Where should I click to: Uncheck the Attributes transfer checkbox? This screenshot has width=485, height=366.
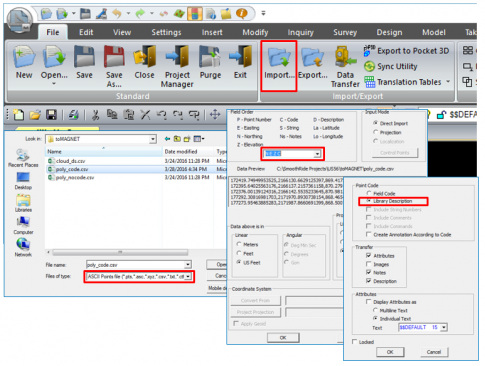coord(368,256)
